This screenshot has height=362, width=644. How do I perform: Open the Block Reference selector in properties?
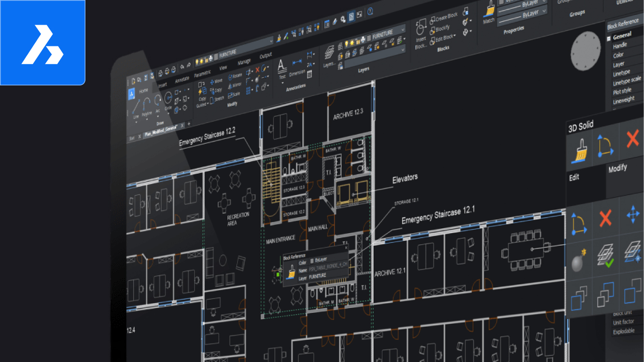625,23
